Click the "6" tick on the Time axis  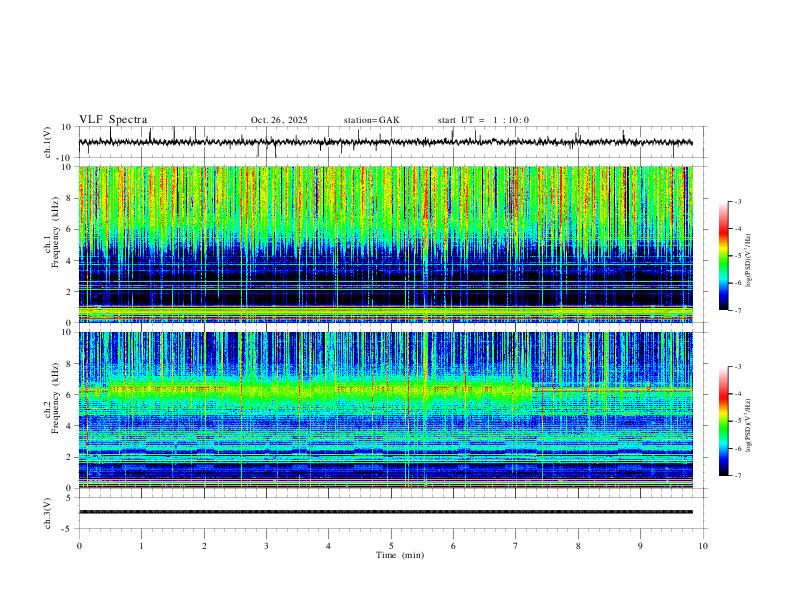(x=453, y=546)
